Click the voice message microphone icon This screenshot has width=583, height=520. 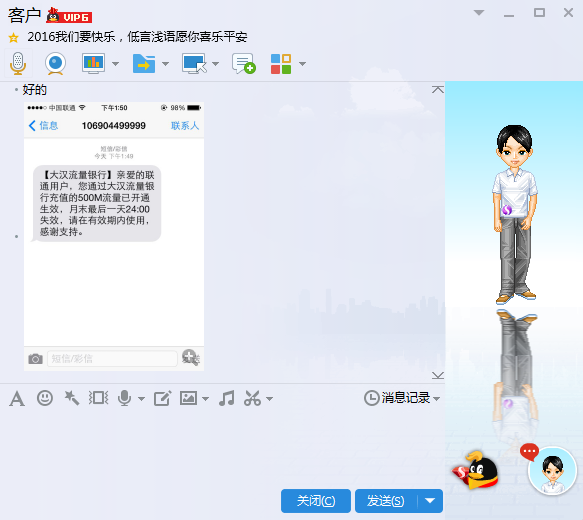[125, 398]
